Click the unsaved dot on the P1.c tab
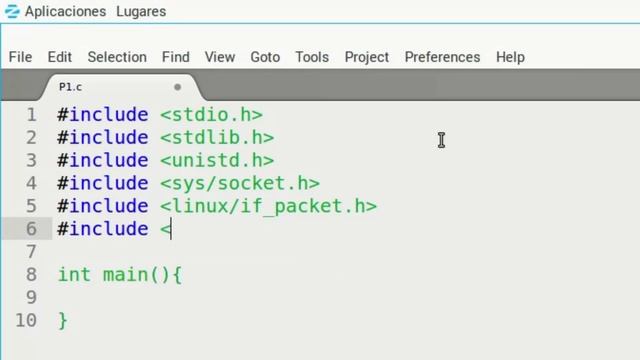This screenshot has height=360, width=640. click(x=178, y=87)
